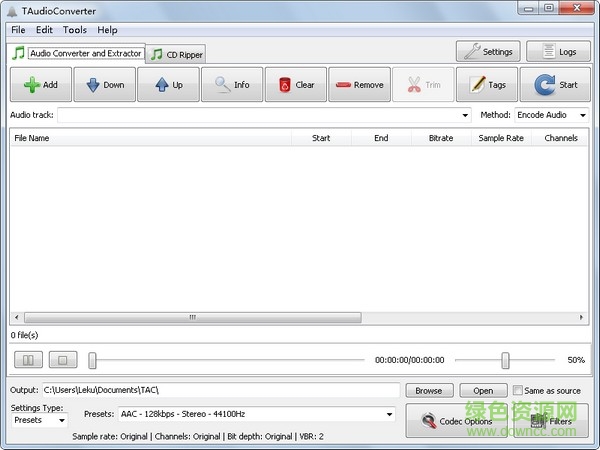Move the selected file Up
This screenshot has width=600, height=450.
click(x=168, y=85)
